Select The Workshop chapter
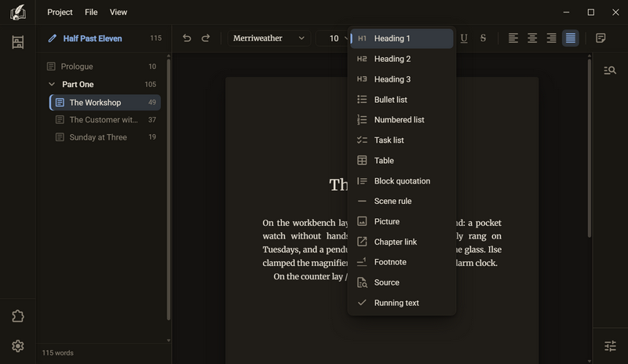 (105, 103)
